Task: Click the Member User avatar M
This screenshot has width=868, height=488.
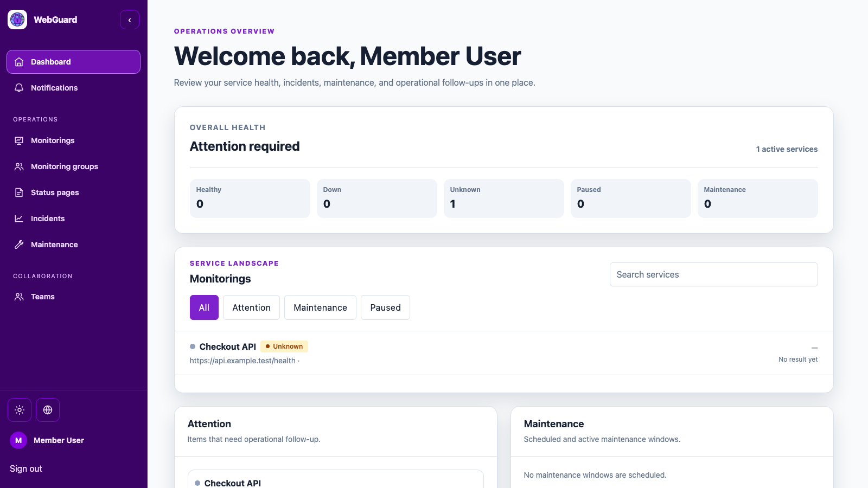Action: [18, 440]
